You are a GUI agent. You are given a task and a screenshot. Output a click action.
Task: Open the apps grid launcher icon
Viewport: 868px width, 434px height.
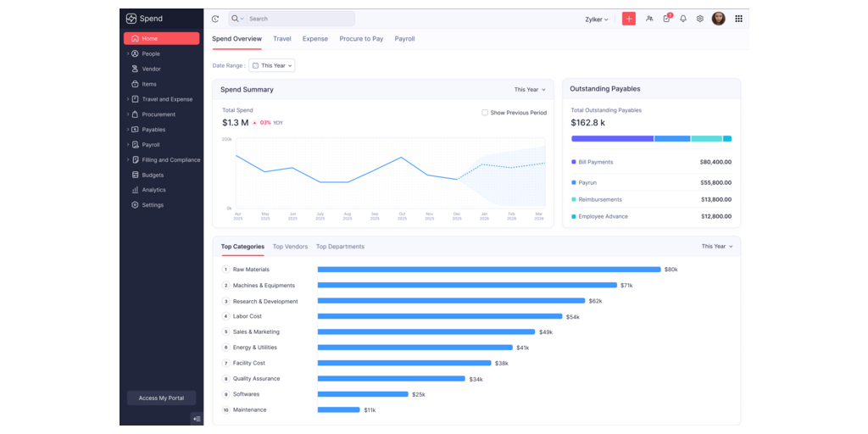click(x=738, y=19)
